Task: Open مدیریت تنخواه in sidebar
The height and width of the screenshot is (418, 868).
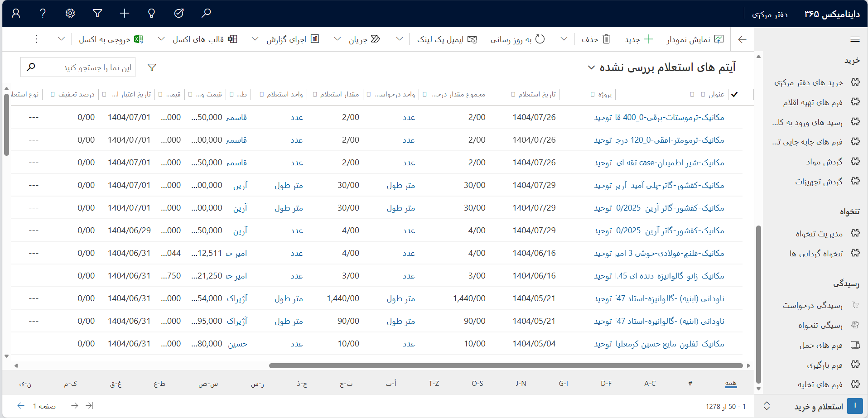Action: click(819, 234)
